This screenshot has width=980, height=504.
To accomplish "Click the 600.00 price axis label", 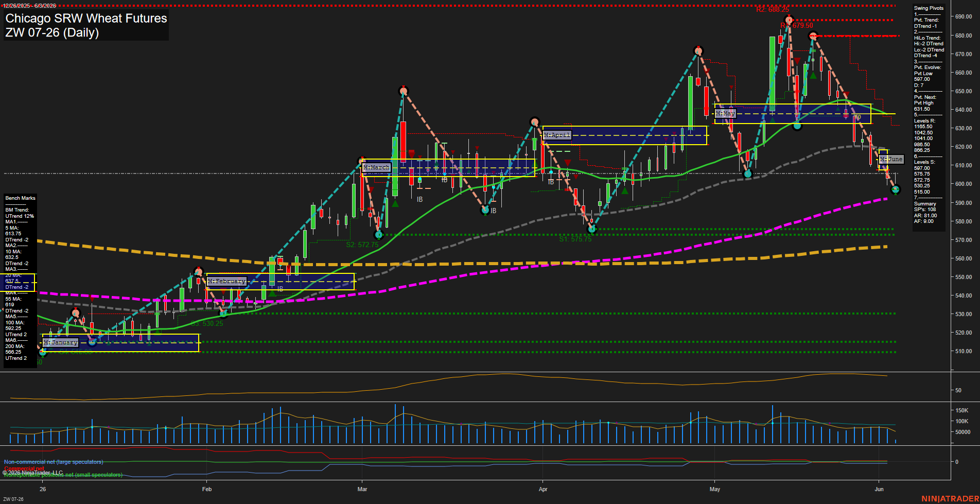I will pyautogui.click(x=964, y=184).
